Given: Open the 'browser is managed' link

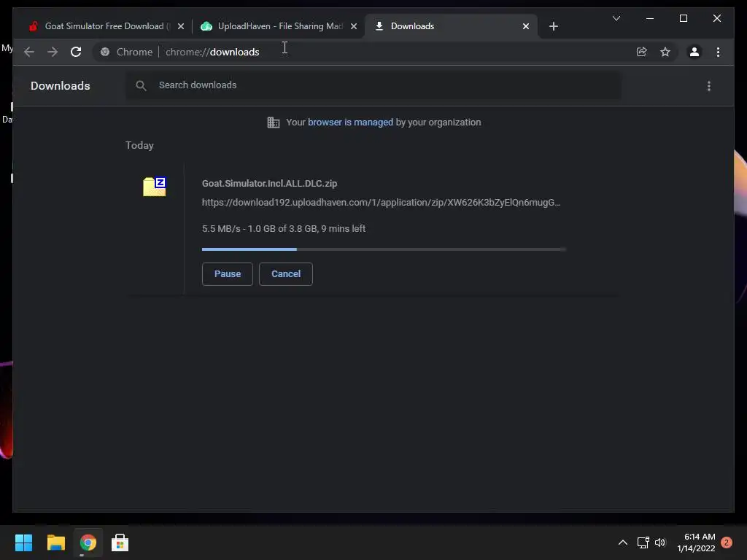Looking at the screenshot, I should (x=350, y=122).
